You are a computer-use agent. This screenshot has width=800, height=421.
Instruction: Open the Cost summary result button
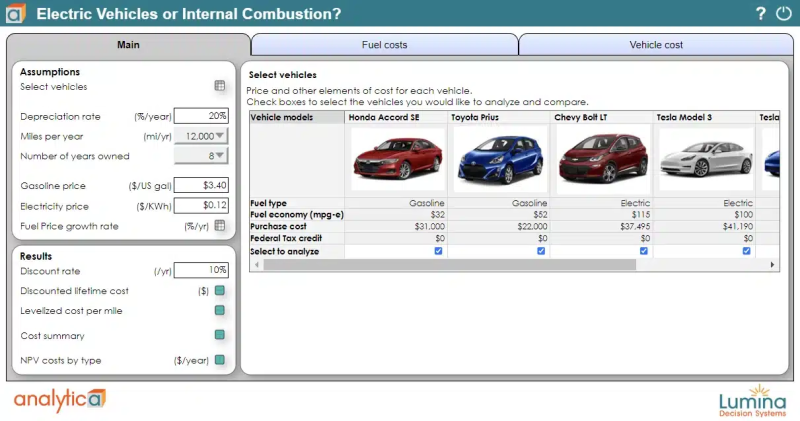point(220,335)
